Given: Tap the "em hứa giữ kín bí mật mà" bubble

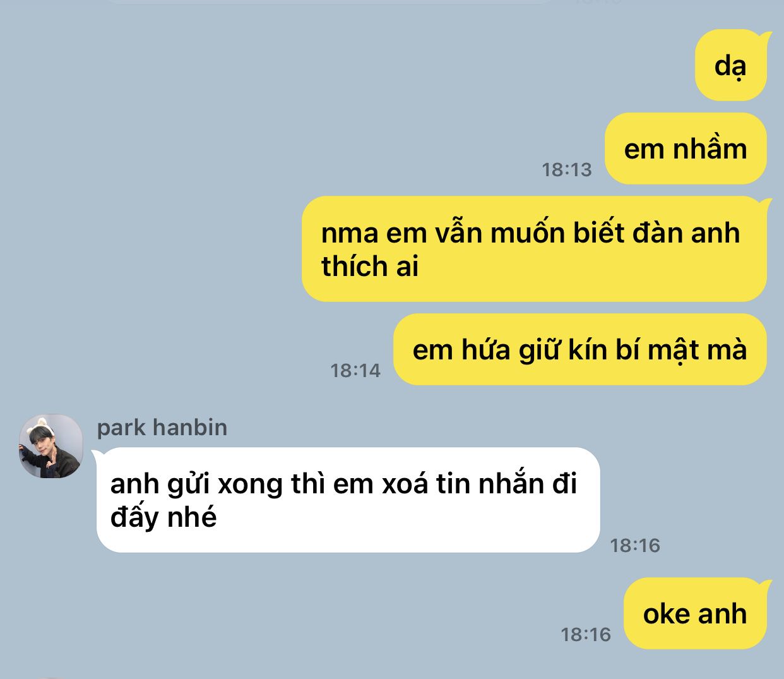Looking at the screenshot, I should point(580,349).
